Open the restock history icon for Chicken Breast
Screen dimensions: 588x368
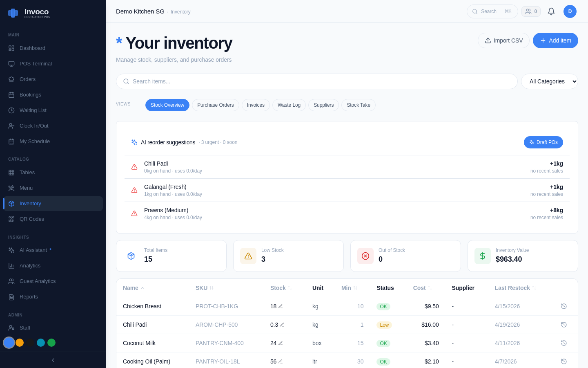point(564,306)
